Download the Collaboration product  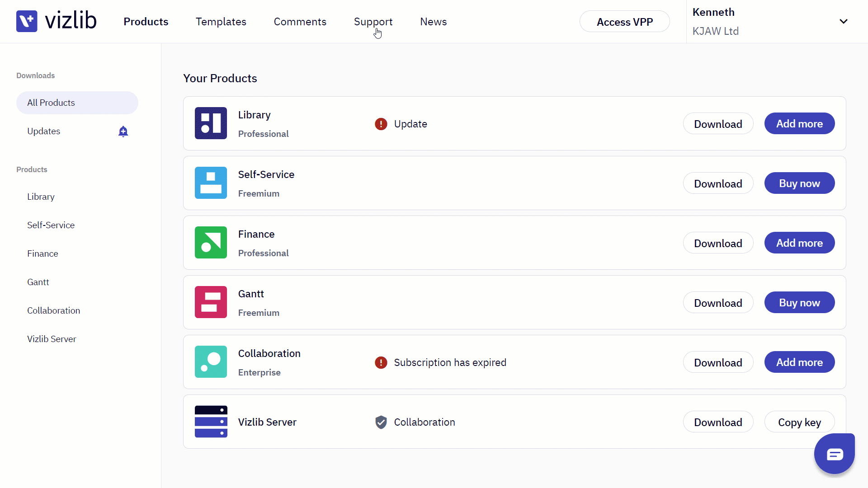[x=718, y=362]
